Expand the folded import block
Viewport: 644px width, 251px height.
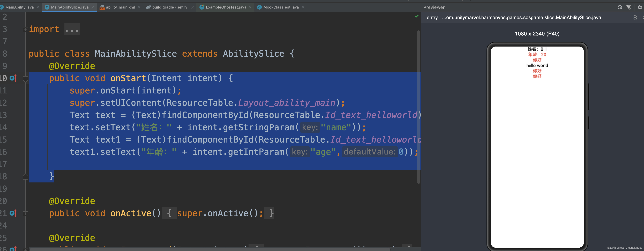tap(25, 29)
